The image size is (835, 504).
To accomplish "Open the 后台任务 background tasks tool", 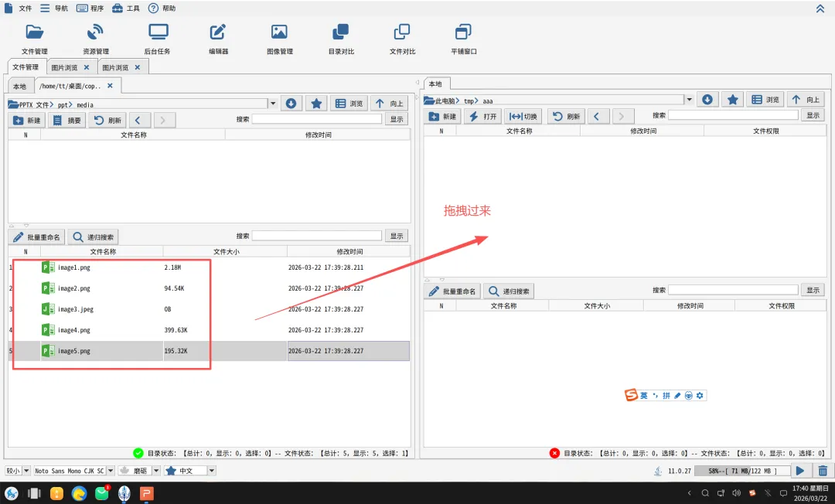I will tap(158, 39).
